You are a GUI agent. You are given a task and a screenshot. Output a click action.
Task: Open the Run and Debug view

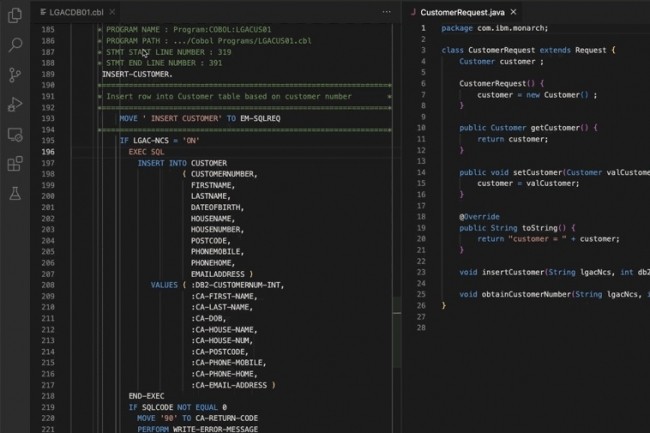click(15, 104)
